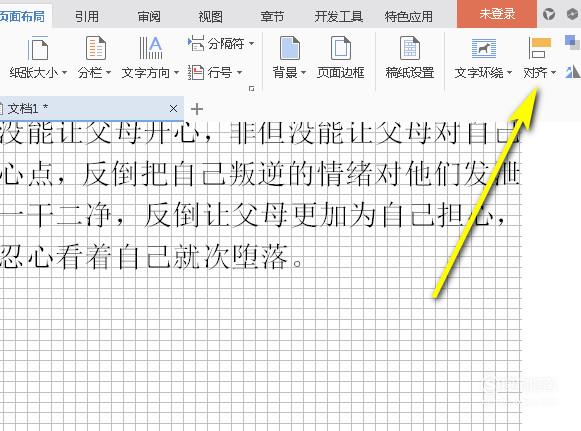Viewport: 581px width, 431px height.
Task: Switch to the 引用 tab
Action: 87,16
